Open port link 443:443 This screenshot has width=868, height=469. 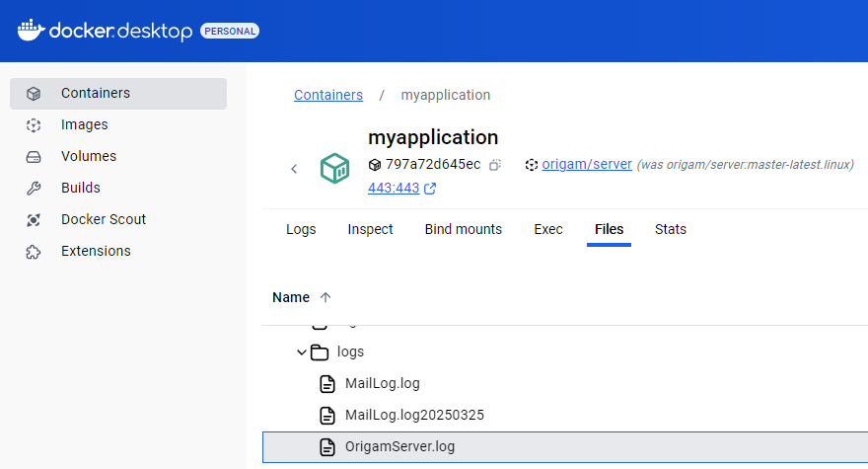pos(394,188)
